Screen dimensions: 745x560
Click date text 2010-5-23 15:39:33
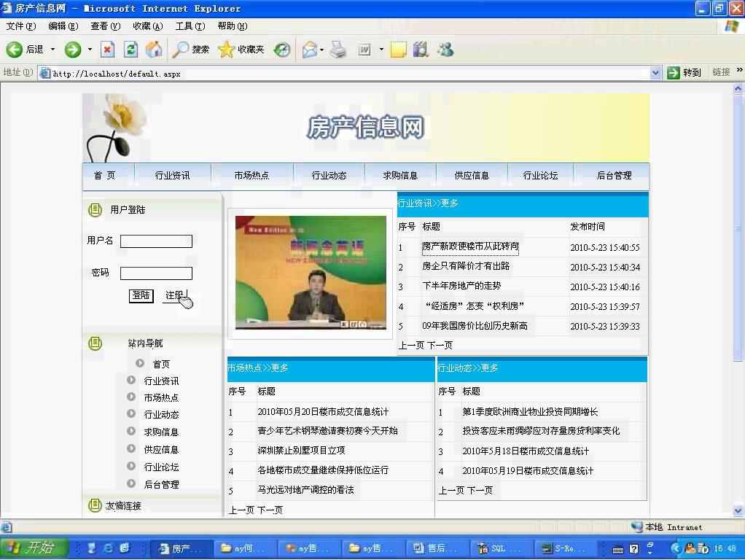point(605,327)
